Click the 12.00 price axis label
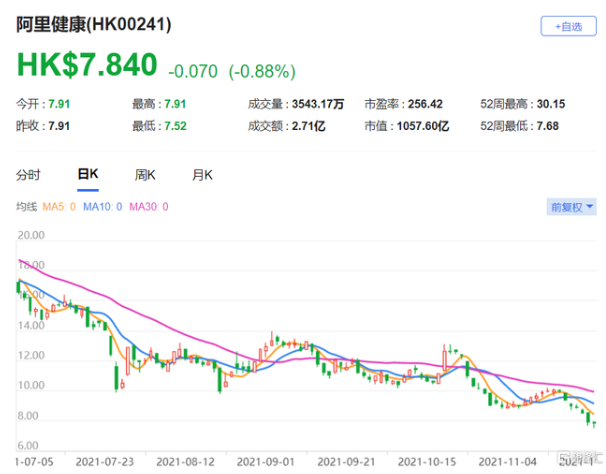606x474 pixels. [31, 355]
